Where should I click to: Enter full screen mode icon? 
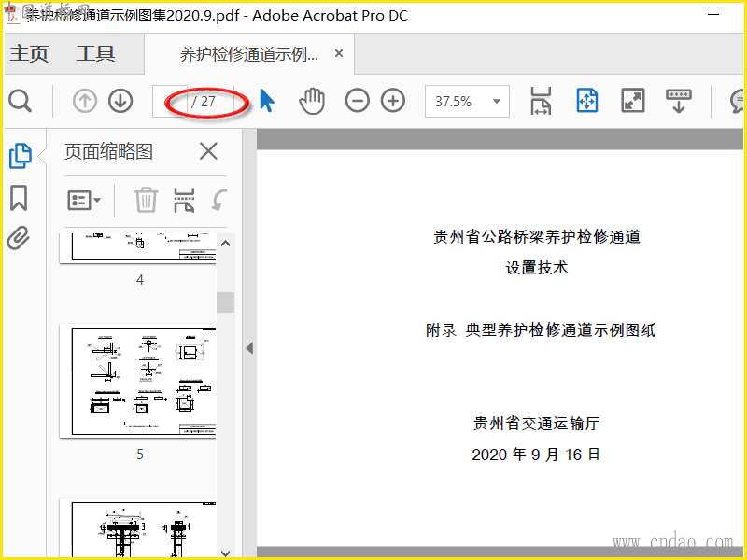click(633, 101)
